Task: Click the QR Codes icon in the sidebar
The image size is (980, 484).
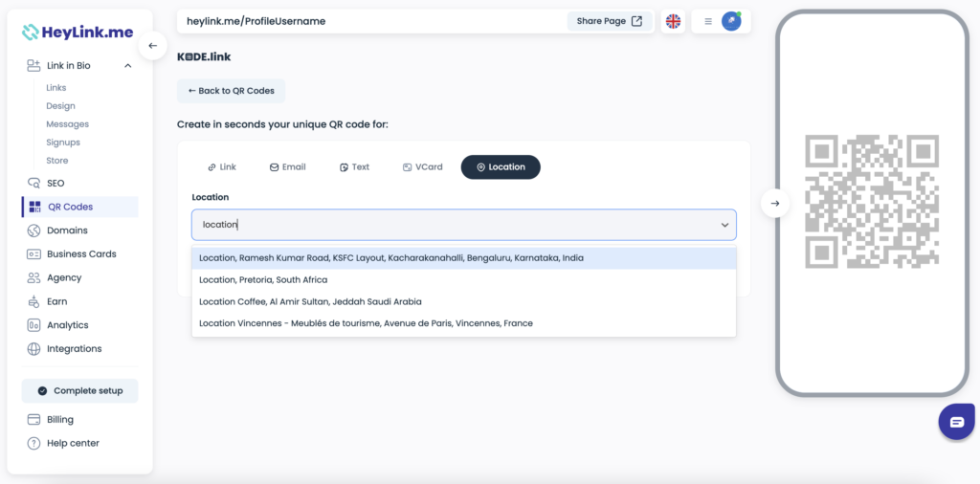Action: 35,207
